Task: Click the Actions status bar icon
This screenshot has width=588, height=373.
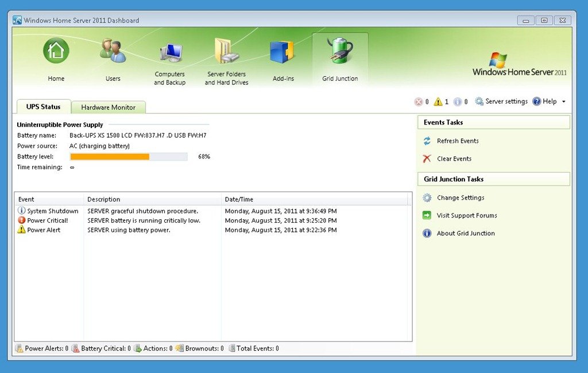Action: coord(138,348)
